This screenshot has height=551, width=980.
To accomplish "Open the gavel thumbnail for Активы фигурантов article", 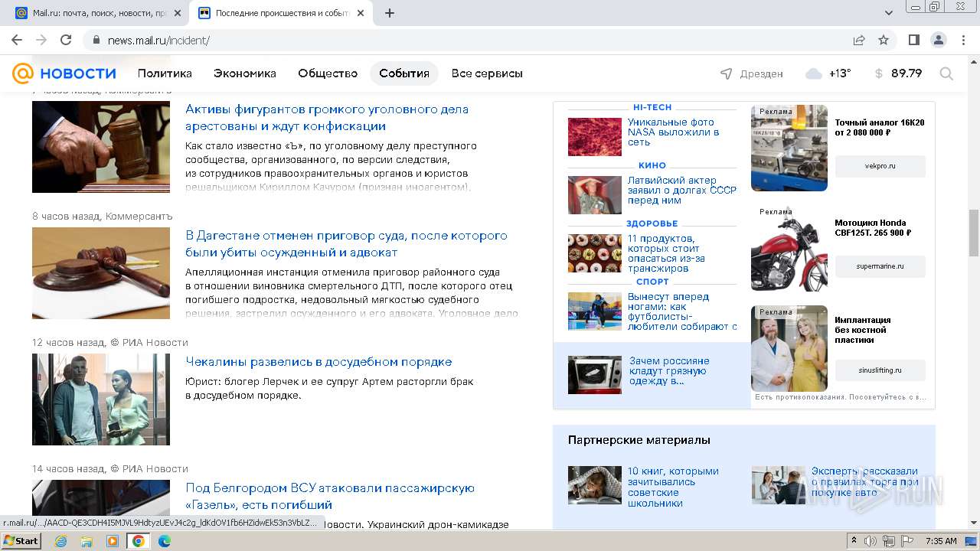I will click(101, 147).
